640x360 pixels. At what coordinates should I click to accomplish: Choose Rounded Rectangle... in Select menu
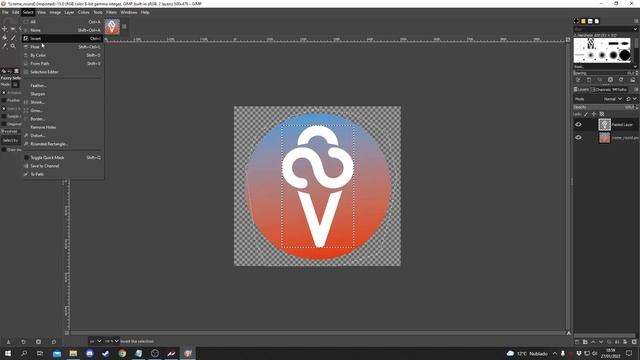pyautogui.click(x=62, y=144)
